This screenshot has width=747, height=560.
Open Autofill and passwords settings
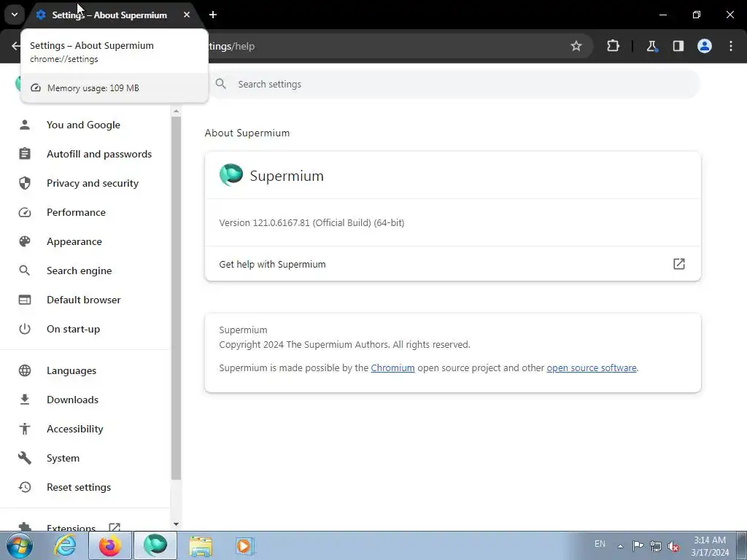(99, 154)
